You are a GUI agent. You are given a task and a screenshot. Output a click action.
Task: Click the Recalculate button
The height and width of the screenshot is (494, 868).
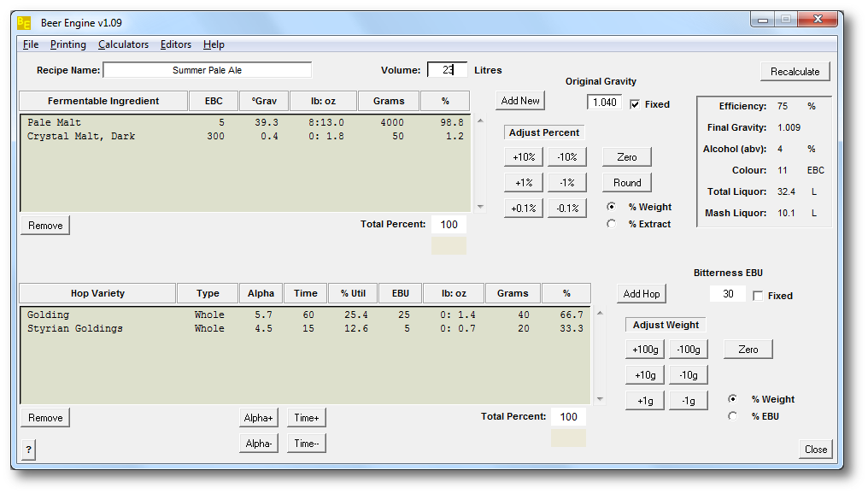click(x=795, y=72)
